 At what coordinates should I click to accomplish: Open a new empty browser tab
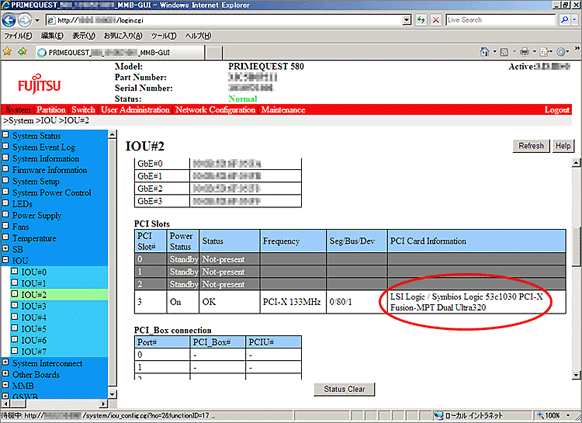(x=214, y=53)
